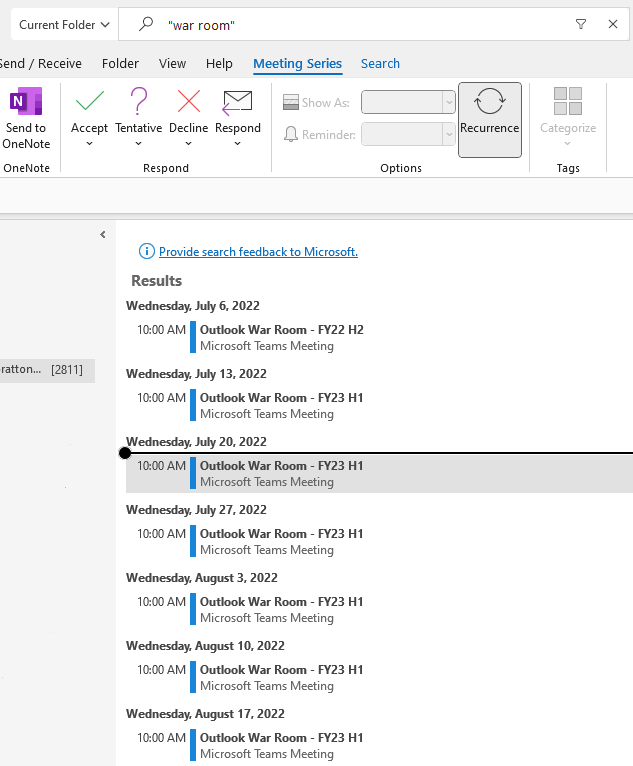Click the Show As icon
The image size is (633, 766).
click(291, 103)
